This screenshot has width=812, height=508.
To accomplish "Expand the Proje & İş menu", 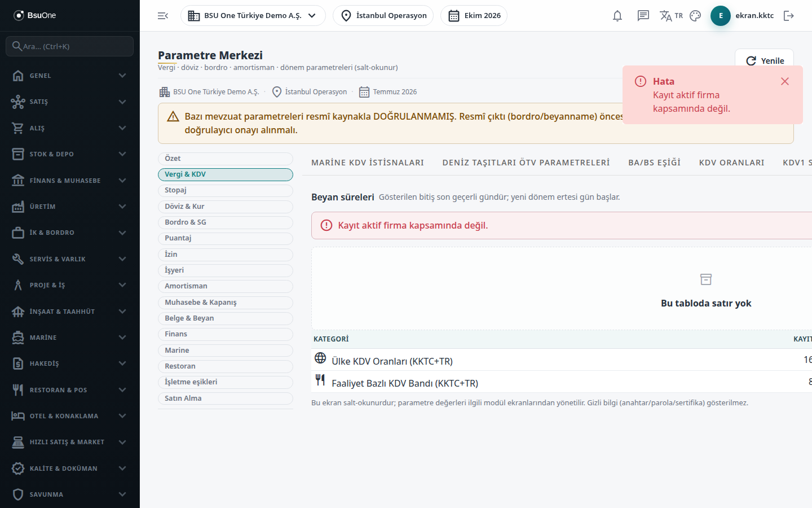I will pyautogui.click(x=70, y=285).
